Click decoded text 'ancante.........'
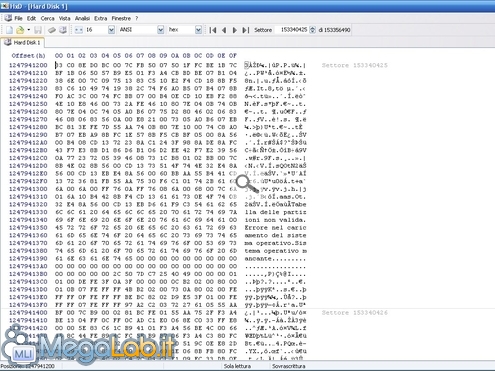Viewport: 495px width, 371px height. pyautogui.click(x=275, y=258)
